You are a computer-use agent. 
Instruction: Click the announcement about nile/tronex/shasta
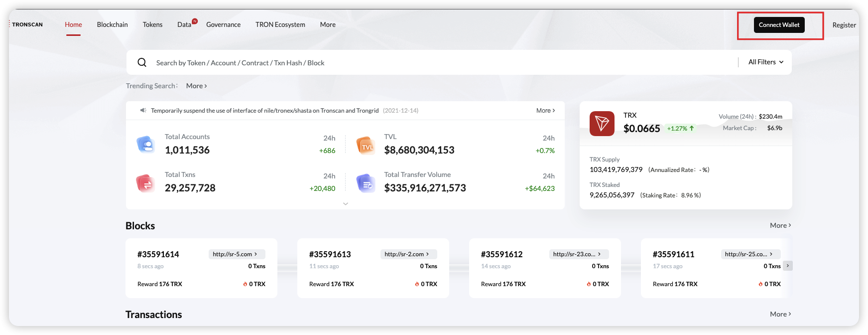(265, 111)
